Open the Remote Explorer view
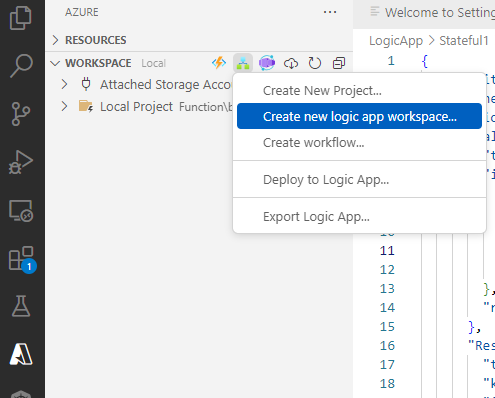Screen dimensions: 495x398 (21, 211)
